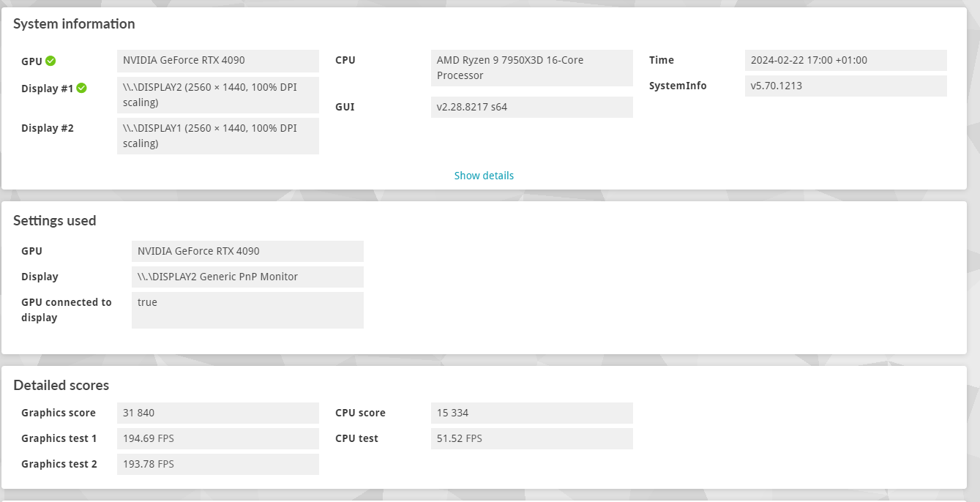Click the true value for GPU connected to display
Screen dimensions: 980x502
coord(247,310)
